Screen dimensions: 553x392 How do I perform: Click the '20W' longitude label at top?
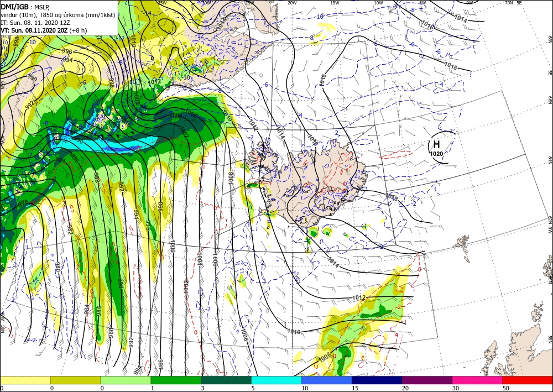point(292,3)
